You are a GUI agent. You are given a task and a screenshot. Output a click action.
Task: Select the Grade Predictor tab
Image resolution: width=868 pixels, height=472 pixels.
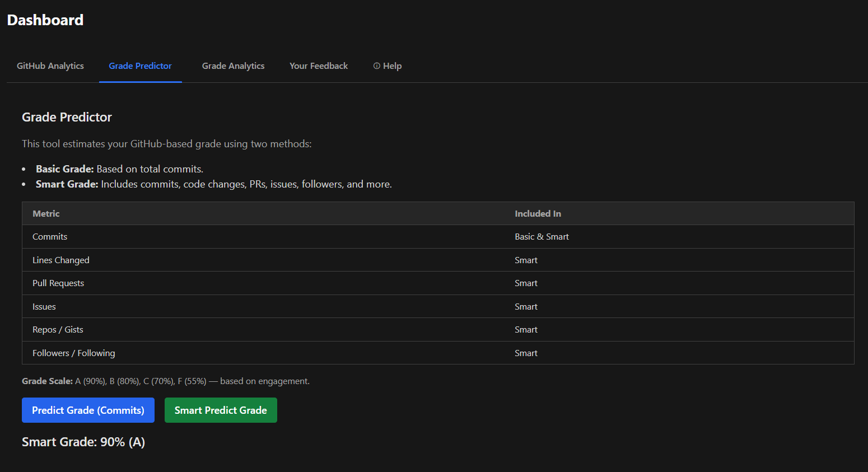pyautogui.click(x=140, y=66)
